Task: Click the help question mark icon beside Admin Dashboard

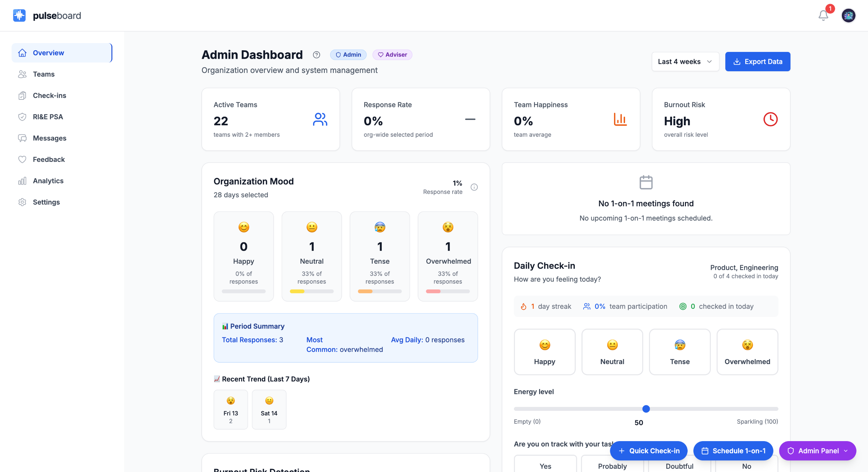Action: pos(316,55)
